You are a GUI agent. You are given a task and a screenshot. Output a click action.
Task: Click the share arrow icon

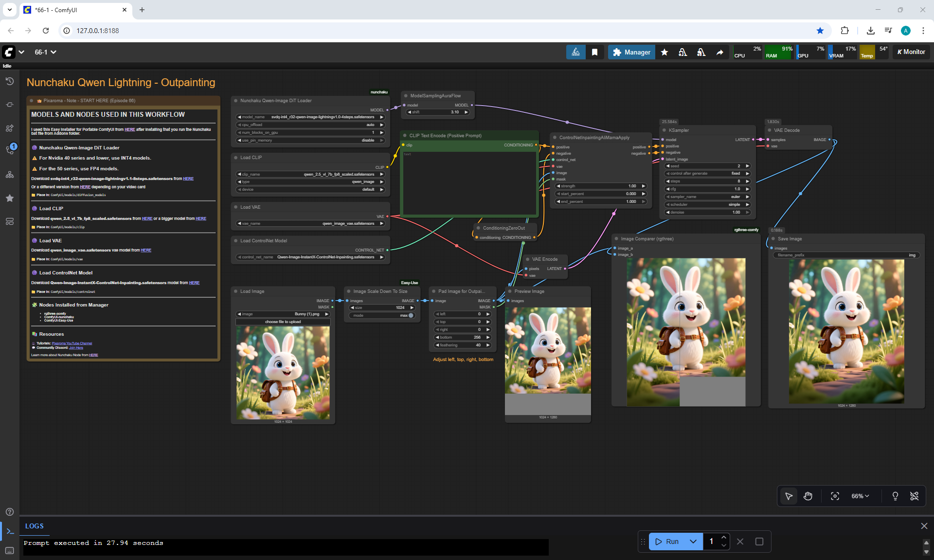pyautogui.click(x=719, y=52)
